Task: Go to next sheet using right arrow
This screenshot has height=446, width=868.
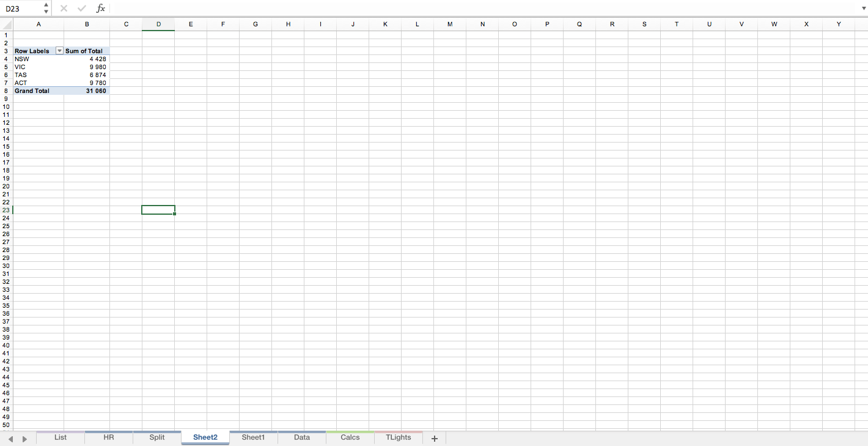Action: point(24,439)
